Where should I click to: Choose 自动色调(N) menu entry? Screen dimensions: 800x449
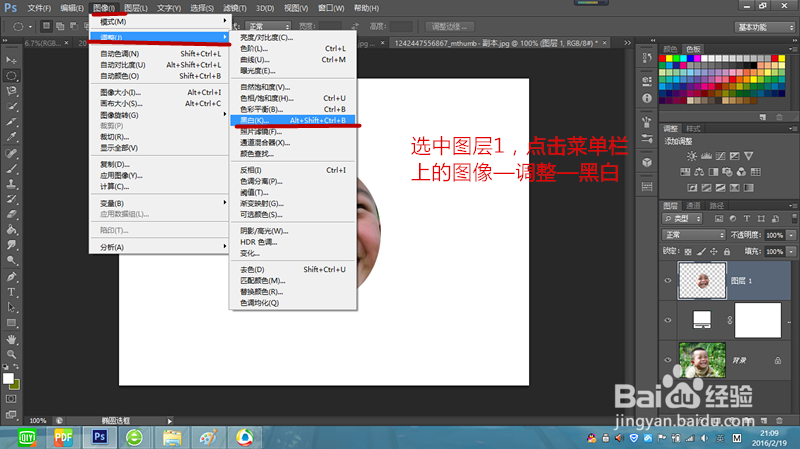pos(159,54)
